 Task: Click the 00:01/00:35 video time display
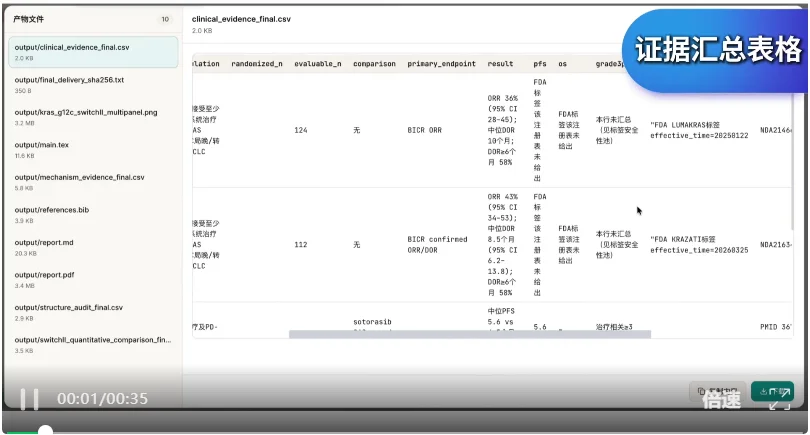pyautogui.click(x=102, y=399)
